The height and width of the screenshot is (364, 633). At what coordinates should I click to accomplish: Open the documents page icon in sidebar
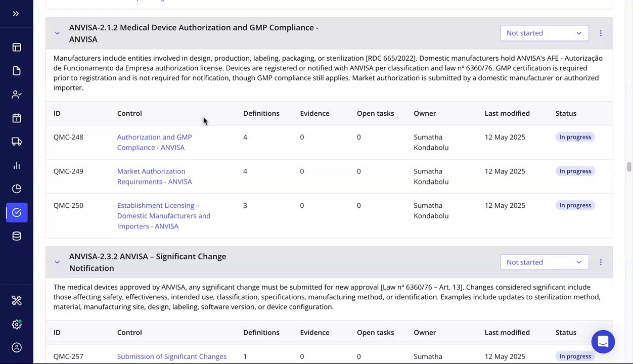click(17, 71)
